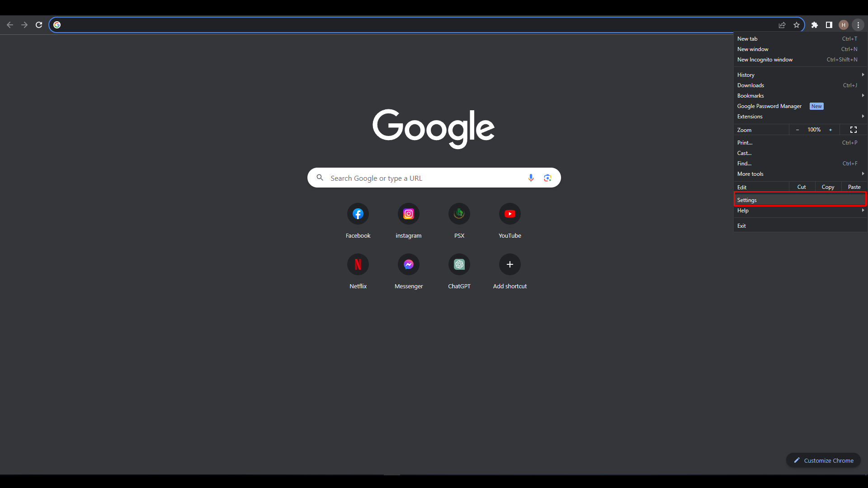868x488 pixels.
Task: Reload the page with the refresh icon
Action: pyautogui.click(x=39, y=25)
